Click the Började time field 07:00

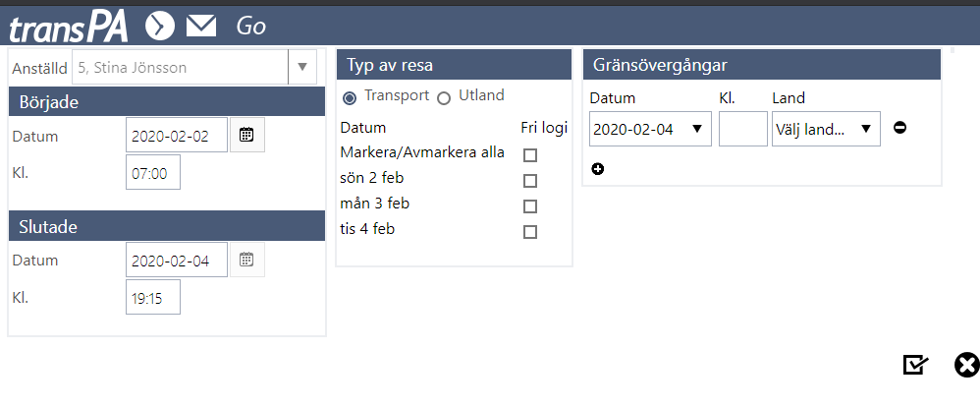153,172
